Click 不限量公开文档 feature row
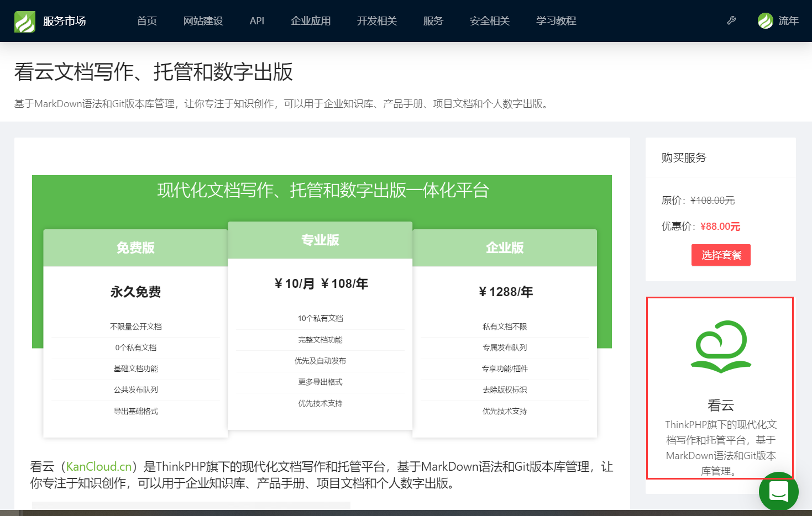 (135, 327)
